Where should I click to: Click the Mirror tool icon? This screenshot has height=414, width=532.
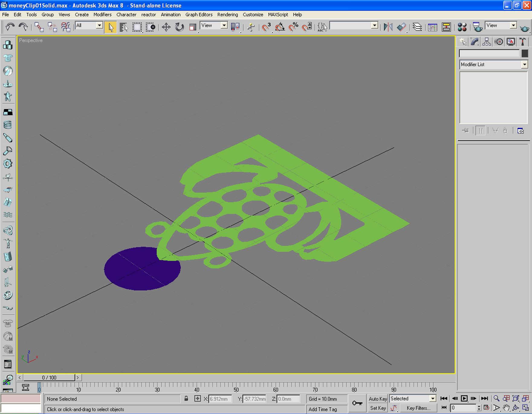[388, 27]
